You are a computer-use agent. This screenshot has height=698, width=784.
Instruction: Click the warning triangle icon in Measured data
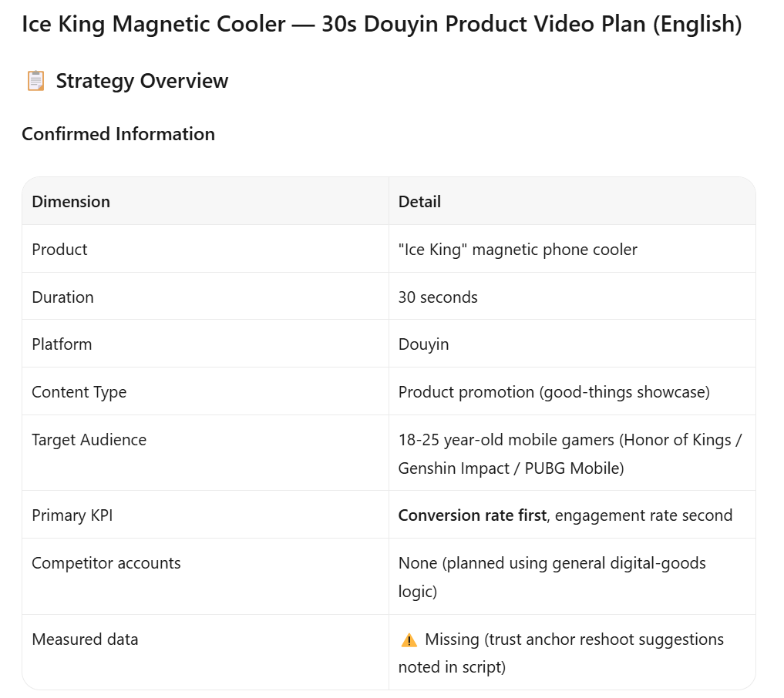coord(409,640)
